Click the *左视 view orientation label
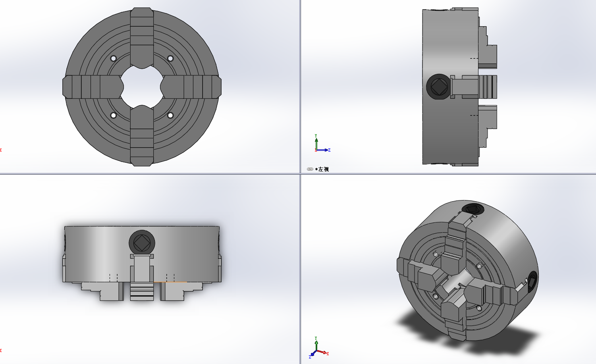The height and width of the screenshot is (364, 596). point(322,169)
